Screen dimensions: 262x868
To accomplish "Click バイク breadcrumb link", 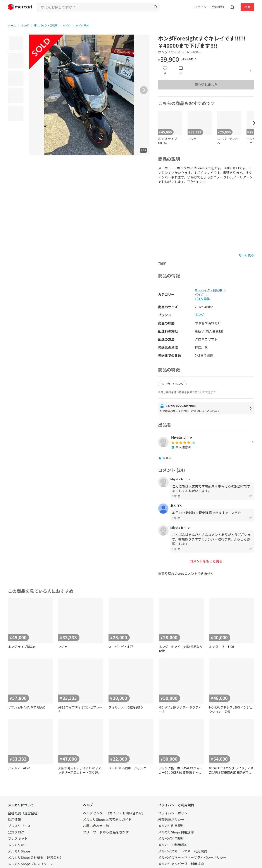I will tap(67, 26).
